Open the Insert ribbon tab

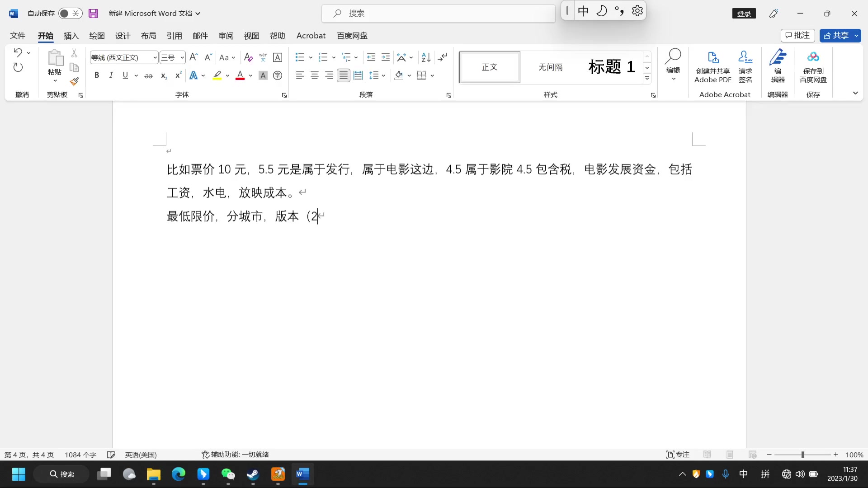coord(71,36)
